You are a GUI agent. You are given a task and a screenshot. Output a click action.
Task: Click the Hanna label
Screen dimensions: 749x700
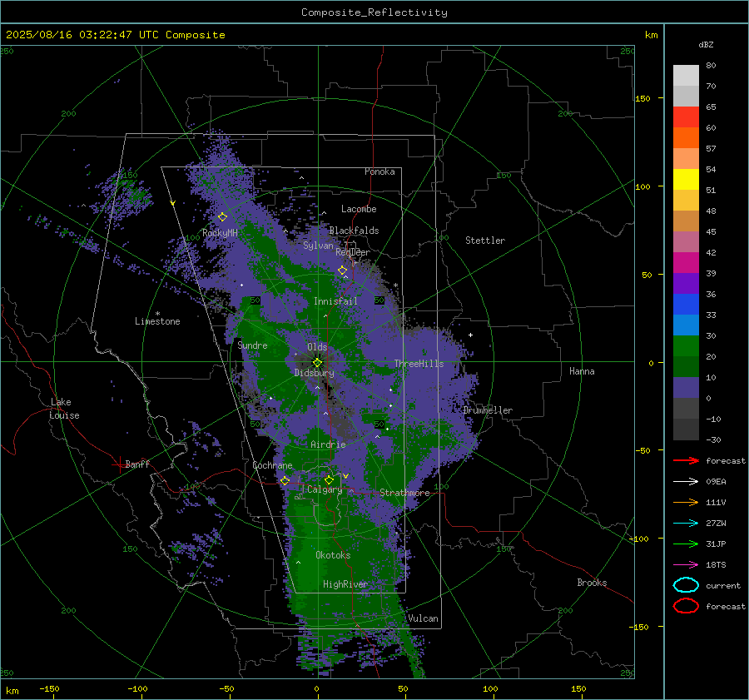tap(582, 371)
